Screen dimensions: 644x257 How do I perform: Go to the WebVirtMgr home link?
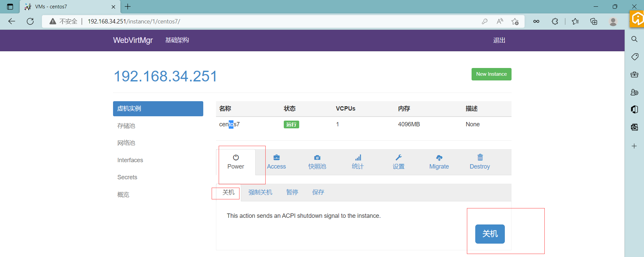tap(133, 40)
